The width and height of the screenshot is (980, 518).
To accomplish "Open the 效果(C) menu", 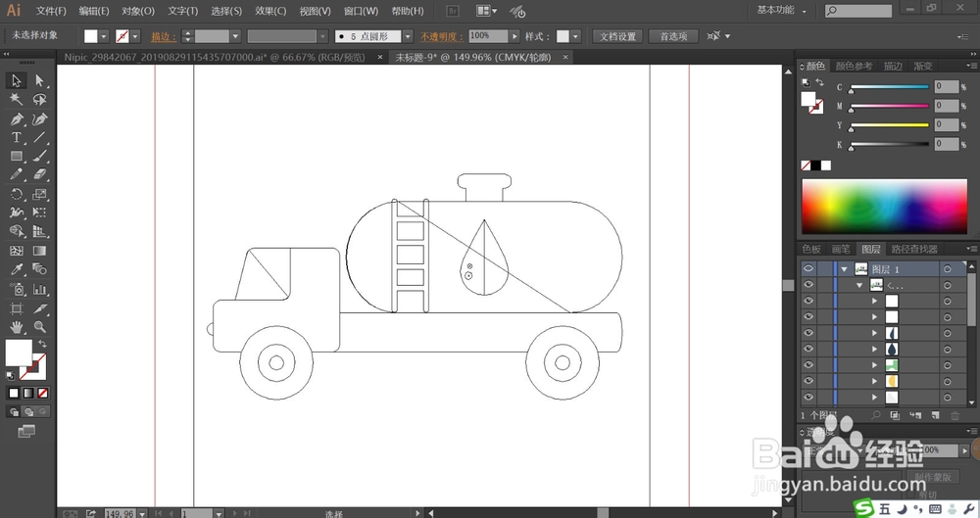I will tap(270, 11).
